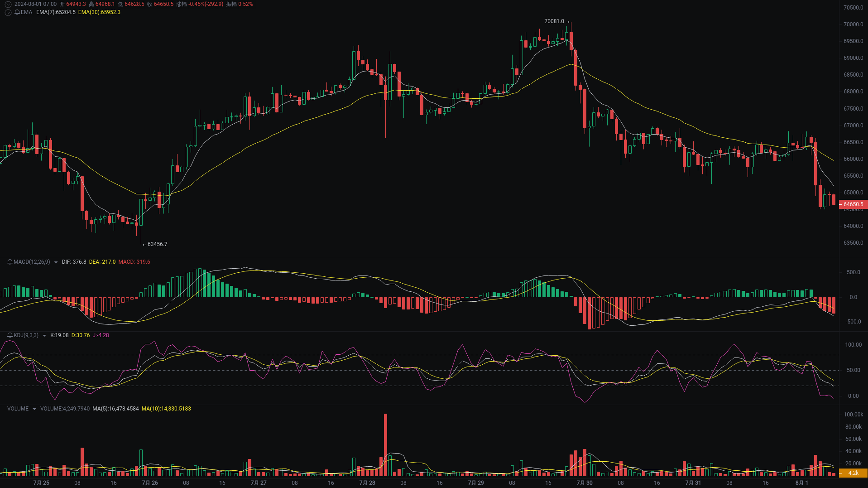Select the EMA(7):65204.5 value
The height and width of the screenshot is (488, 868).
56,12
